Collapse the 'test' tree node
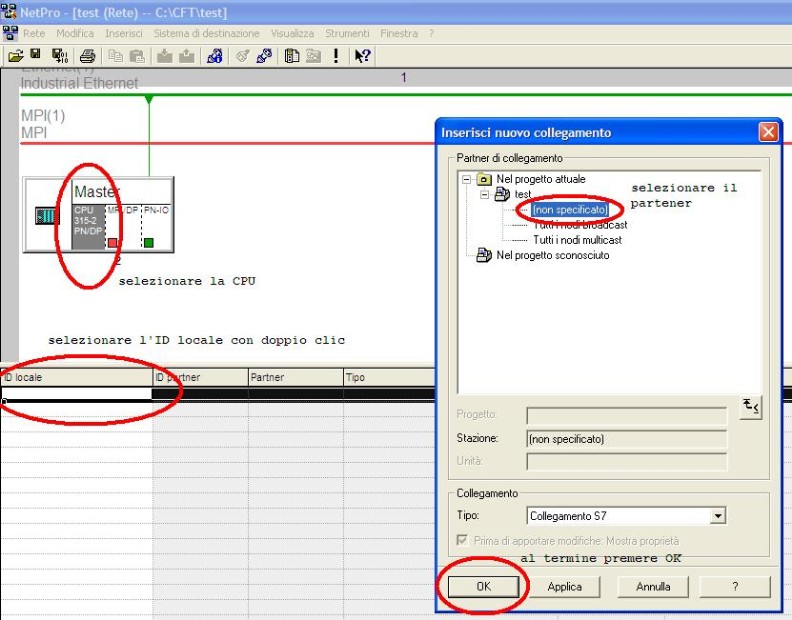792x620 pixels. (x=485, y=195)
